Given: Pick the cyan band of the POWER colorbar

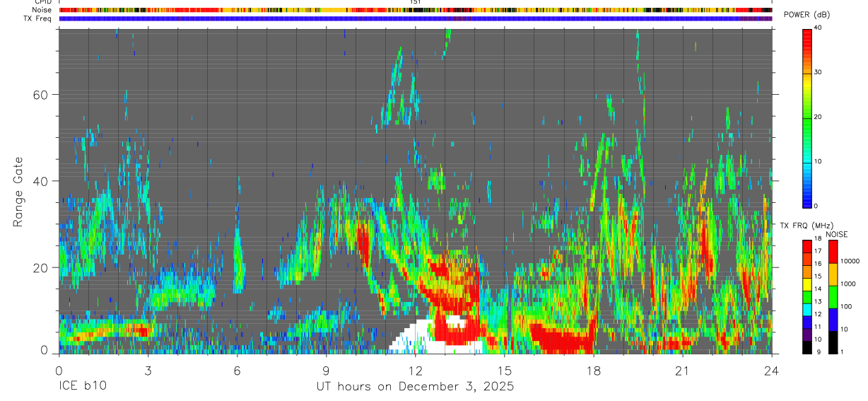Looking at the screenshot, I should tap(807, 159).
